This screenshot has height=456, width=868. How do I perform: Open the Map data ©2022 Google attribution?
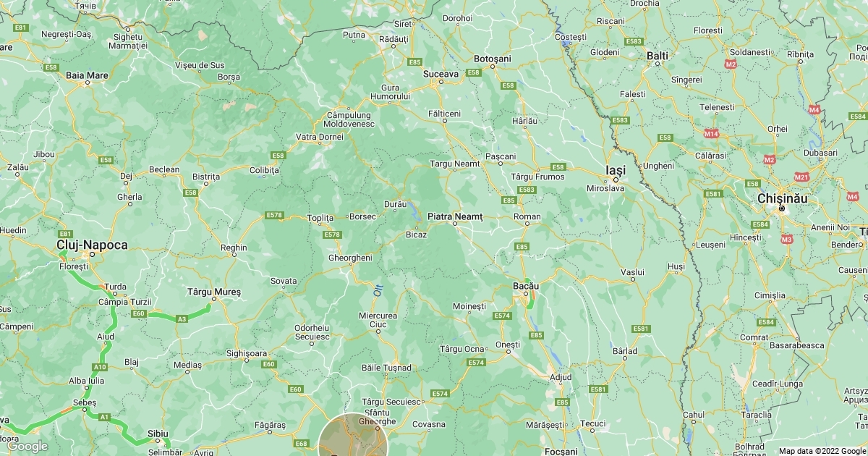pyautogui.click(x=822, y=450)
